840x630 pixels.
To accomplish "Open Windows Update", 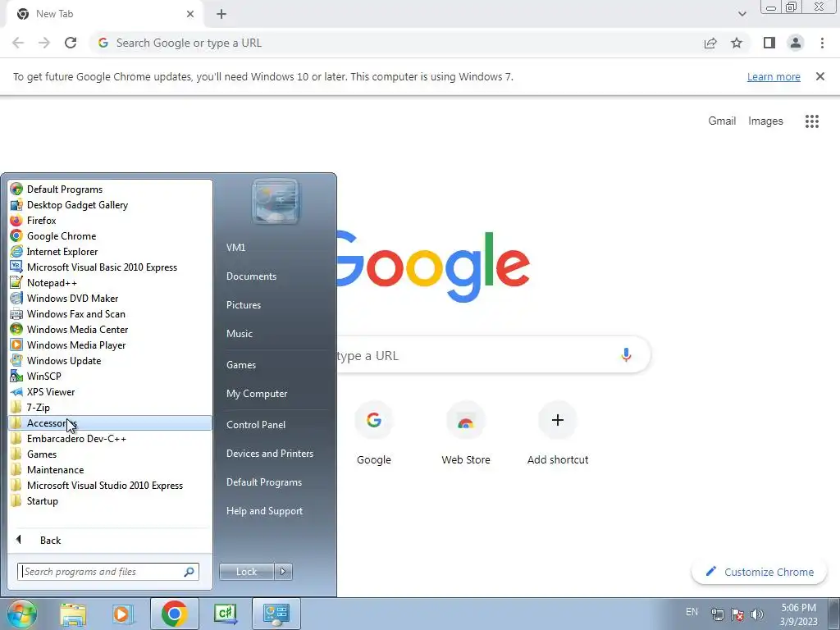I will (110, 360).
